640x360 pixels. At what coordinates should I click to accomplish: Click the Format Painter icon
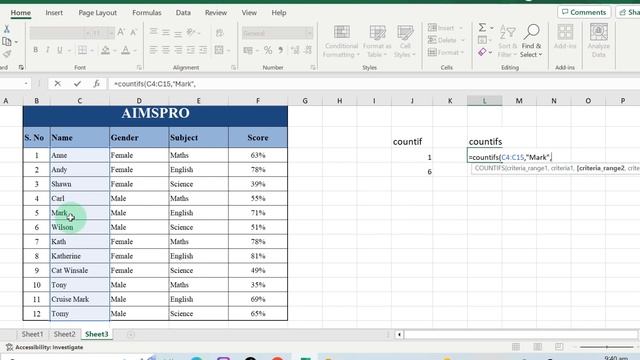tap(7, 54)
